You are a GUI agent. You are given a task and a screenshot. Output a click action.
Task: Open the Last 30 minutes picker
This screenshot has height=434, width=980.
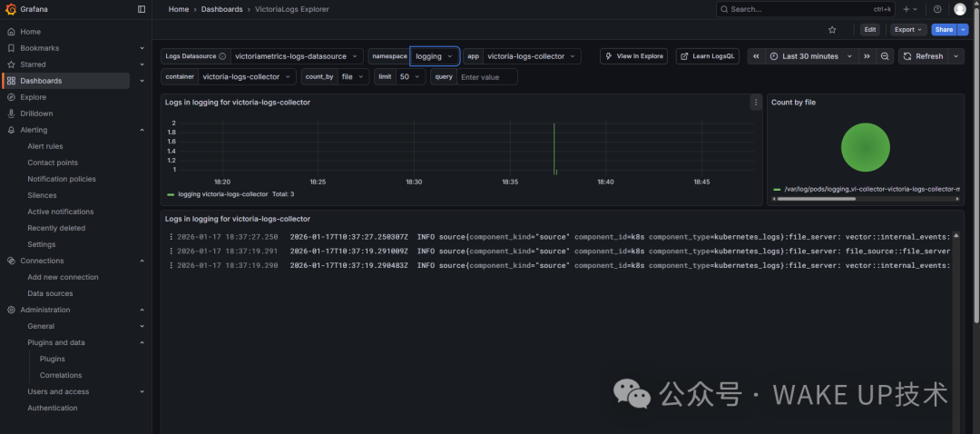point(811,56)
